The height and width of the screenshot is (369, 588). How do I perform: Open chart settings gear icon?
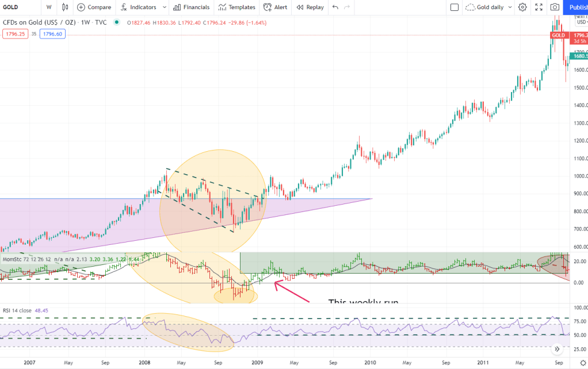pyautogui.click(x=522, y=7)
